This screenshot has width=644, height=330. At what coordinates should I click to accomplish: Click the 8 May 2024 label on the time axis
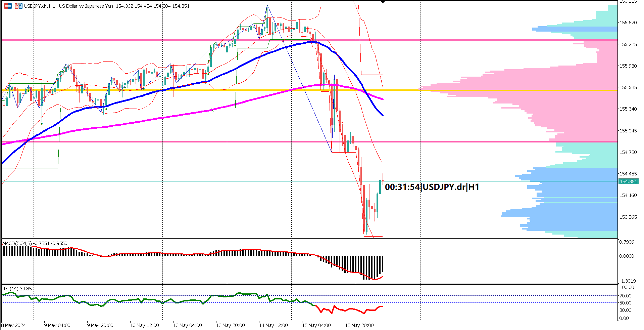tap(14, 325)
